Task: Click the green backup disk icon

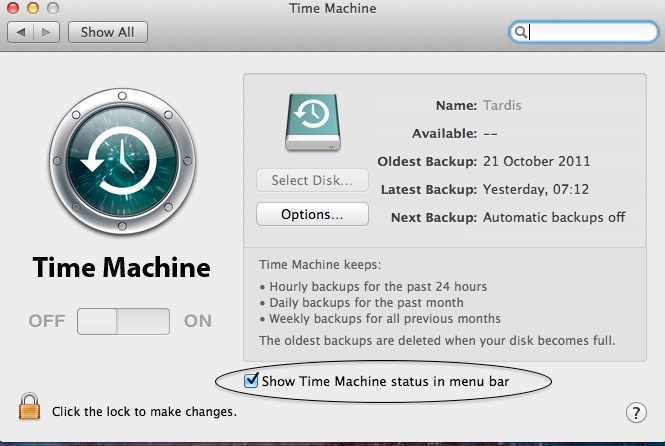Action: 312,123
